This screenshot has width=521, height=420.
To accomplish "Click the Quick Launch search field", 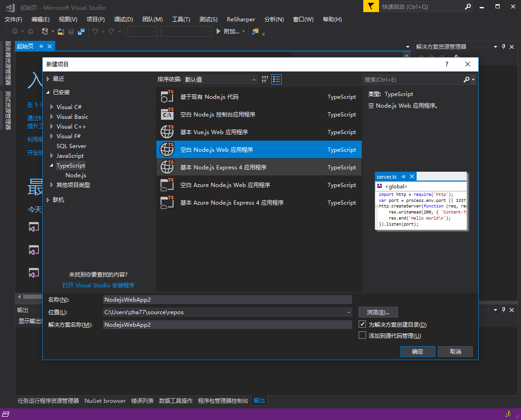I will pos(422,6).
